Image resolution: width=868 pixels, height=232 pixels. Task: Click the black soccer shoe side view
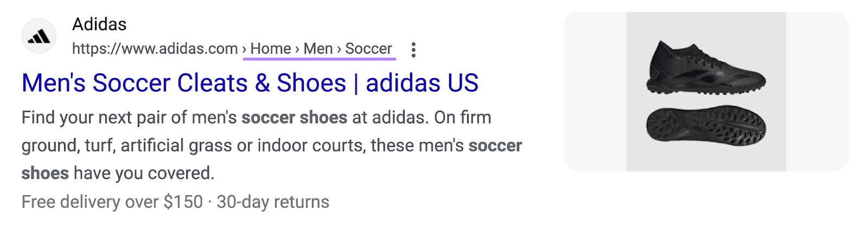click(706, 68)
